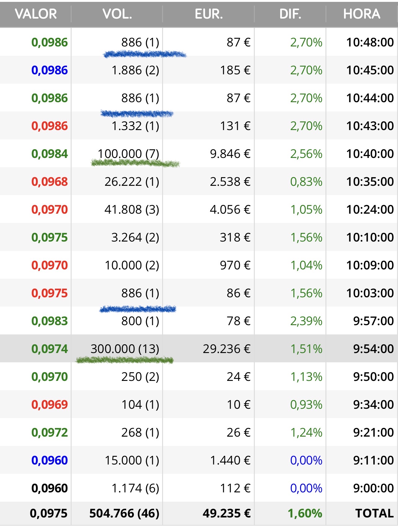
Task: Click the TOTAL row label
Action: pyautogui.click(x=374, y=513)
